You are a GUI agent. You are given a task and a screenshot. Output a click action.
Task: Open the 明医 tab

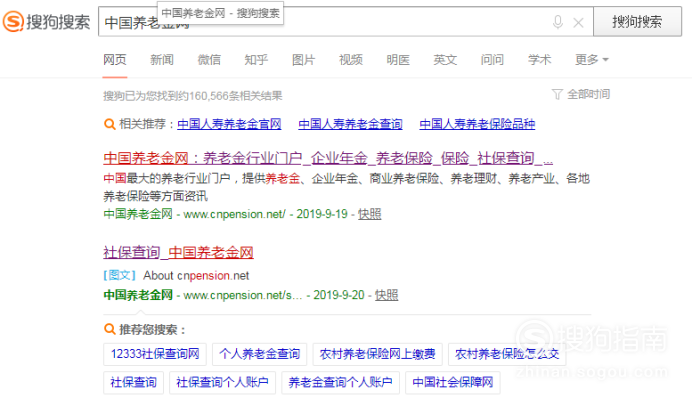coord(398,60)
